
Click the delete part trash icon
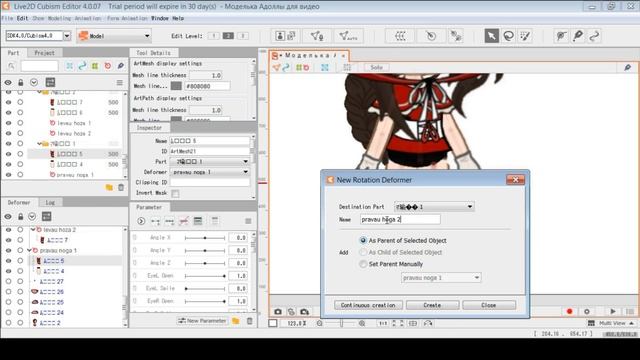click(x=121, y=187)
